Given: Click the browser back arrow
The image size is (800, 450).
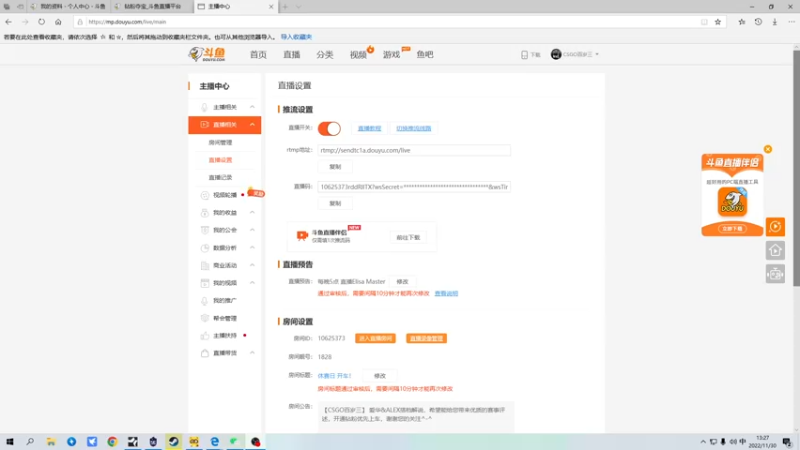Looking at the screenshot, I should click(x=9, y=22).
